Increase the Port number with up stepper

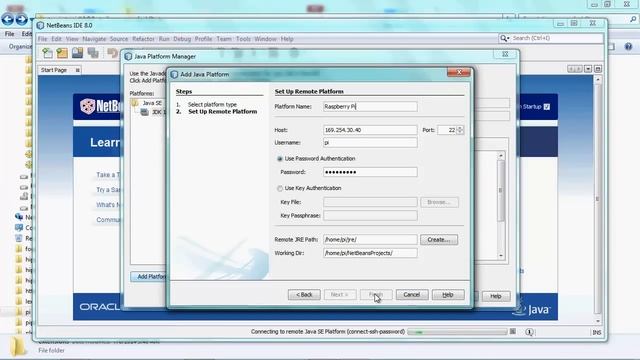coord(460,128)
